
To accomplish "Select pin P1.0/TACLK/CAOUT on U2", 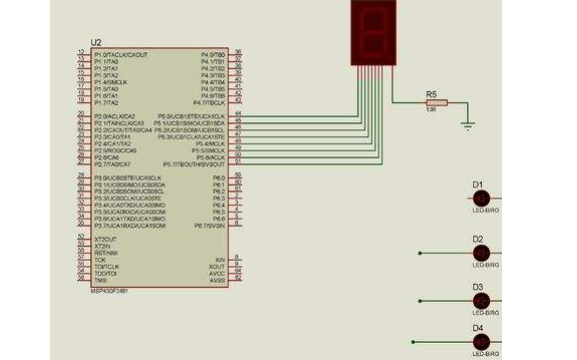I will pos(121,54).
